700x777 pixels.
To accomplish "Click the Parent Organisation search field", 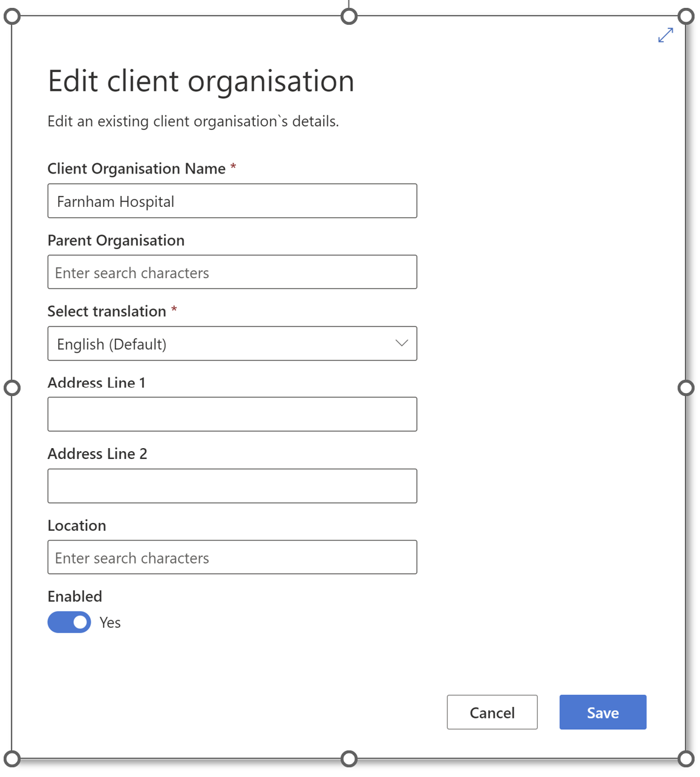I will [232, 272].
